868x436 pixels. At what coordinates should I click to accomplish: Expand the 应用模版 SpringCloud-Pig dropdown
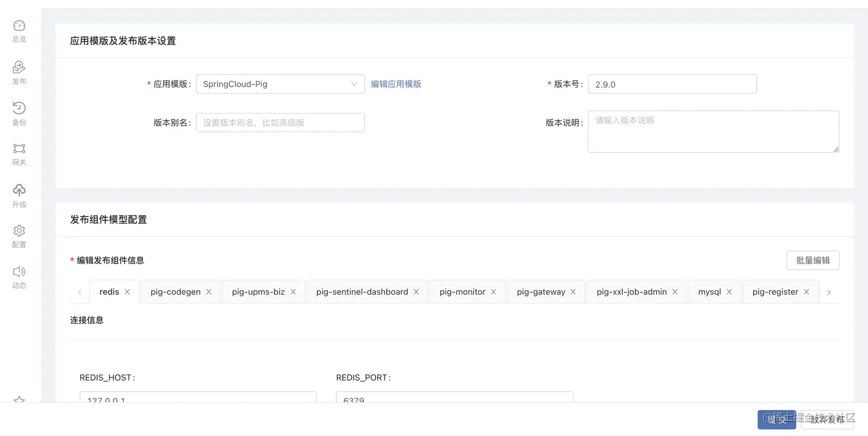280,84
